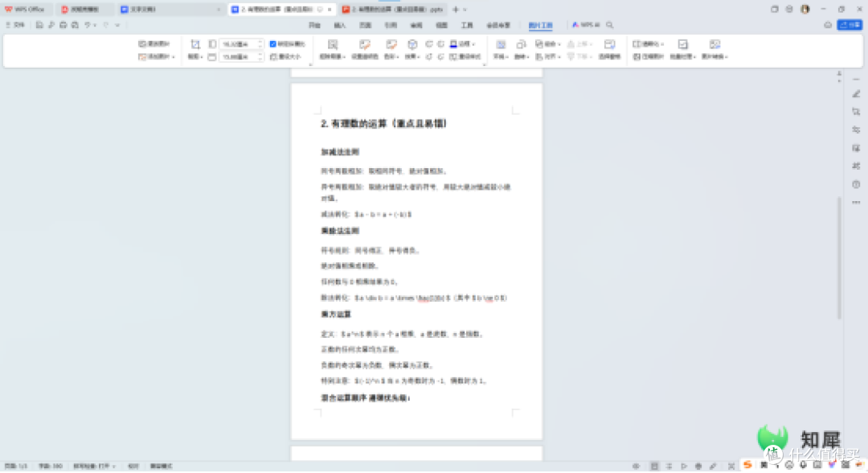Switch to the .pptx presentation document tab
This screenshot has height=473, width=868.
click(x=393, y=10)
